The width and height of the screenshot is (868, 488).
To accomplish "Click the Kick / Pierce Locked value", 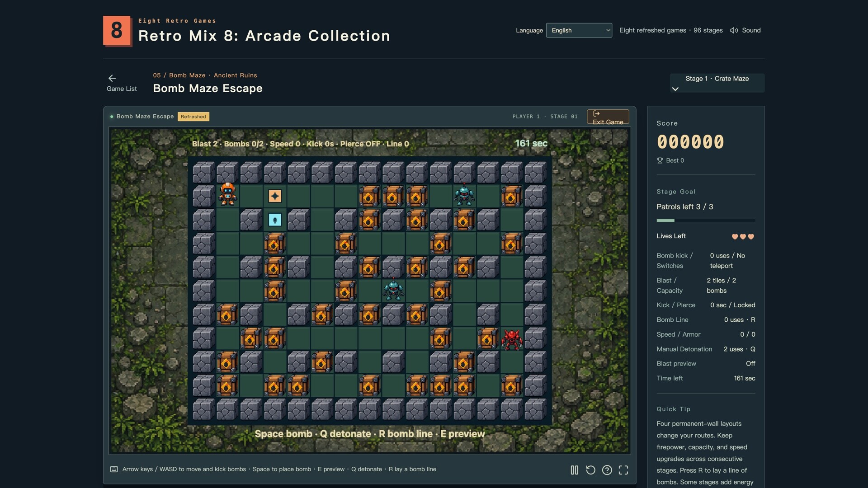I will (732, 305).
